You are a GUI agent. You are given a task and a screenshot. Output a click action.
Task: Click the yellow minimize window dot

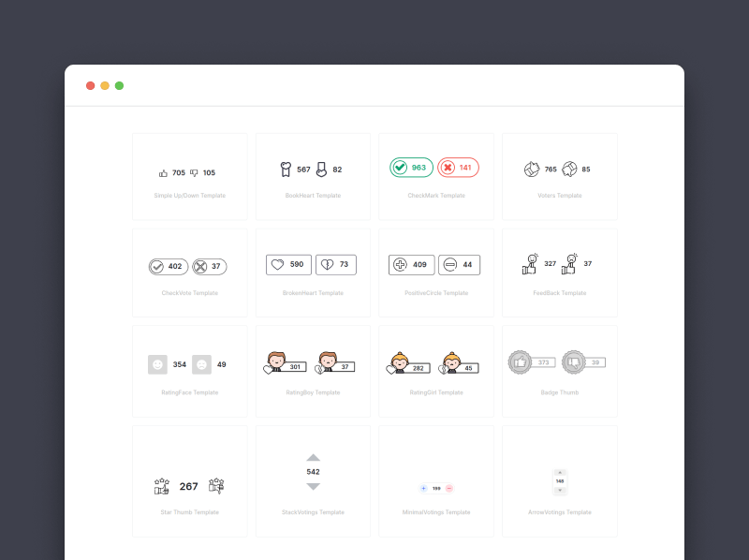[105, 85]
